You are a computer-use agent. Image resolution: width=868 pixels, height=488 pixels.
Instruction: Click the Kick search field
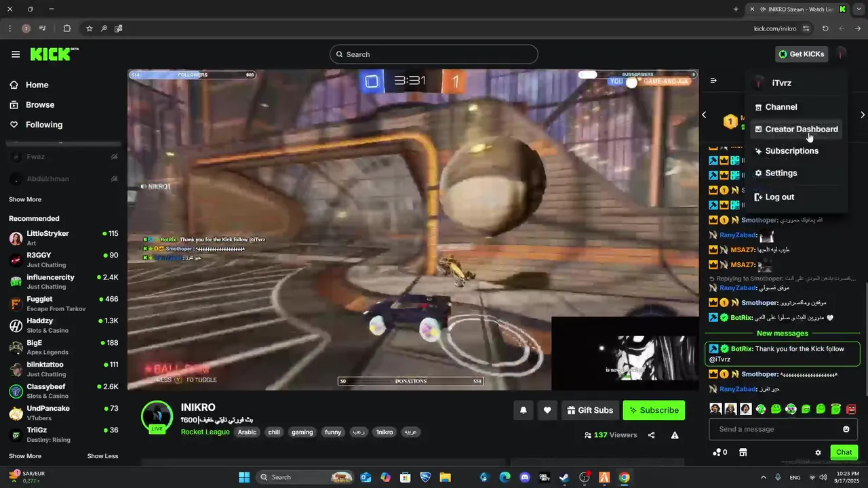(x=434, y=54)
